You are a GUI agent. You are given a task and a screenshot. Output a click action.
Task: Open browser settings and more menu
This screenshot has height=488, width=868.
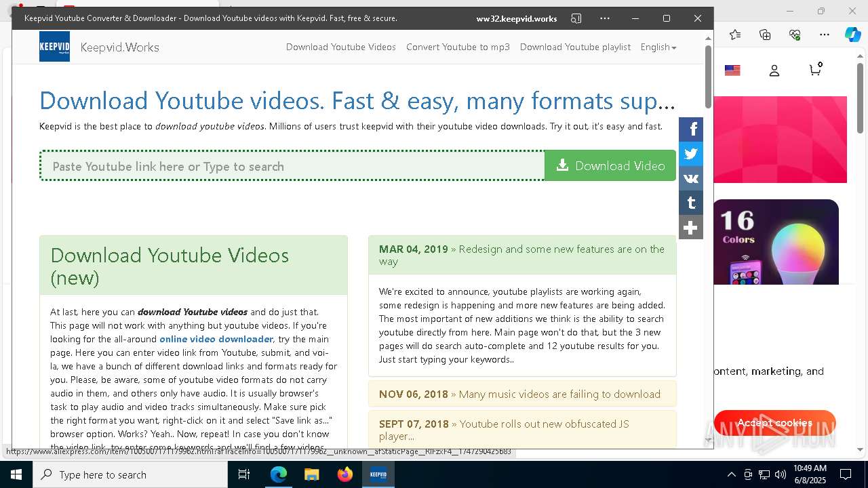825,35
